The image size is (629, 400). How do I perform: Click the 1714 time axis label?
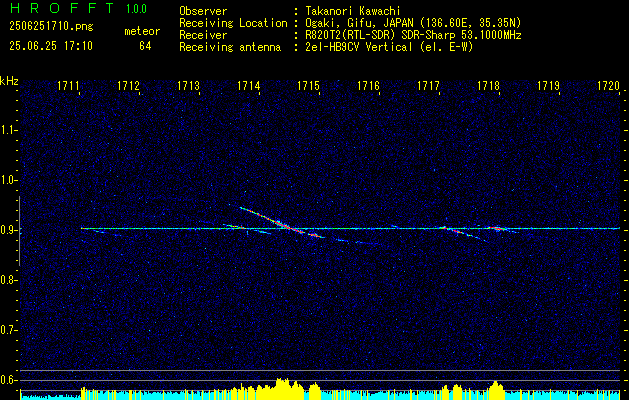click(x=249, y=86)
